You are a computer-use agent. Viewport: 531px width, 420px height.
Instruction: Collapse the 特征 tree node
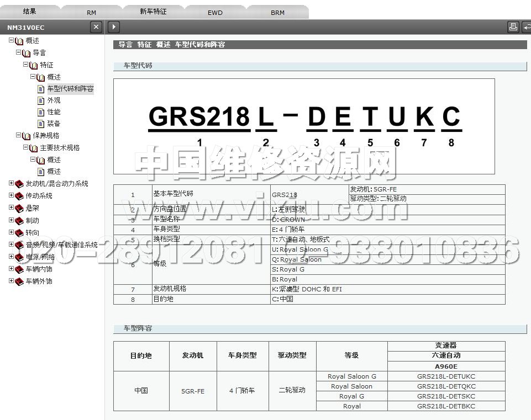(x=25, y=64)
